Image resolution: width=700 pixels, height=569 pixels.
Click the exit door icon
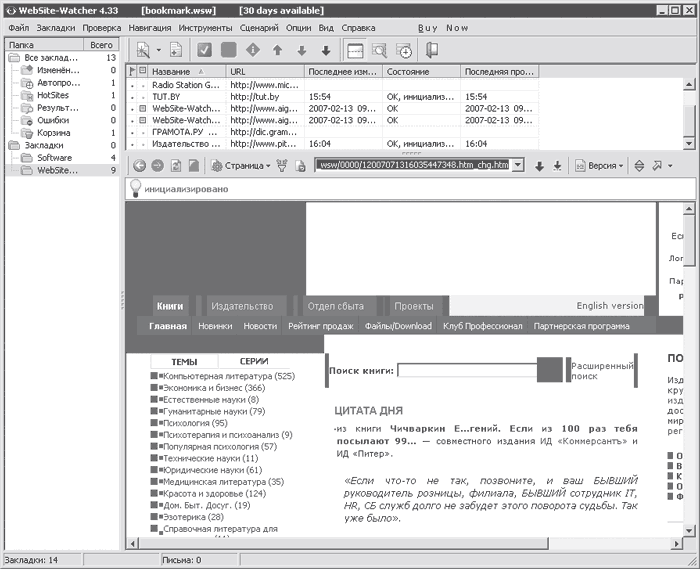432,50
